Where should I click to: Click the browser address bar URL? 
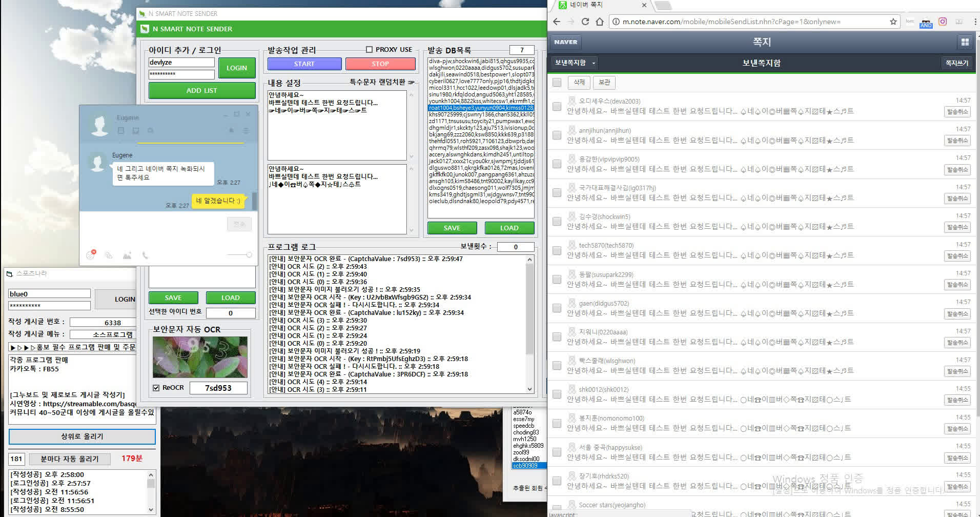[x=731, y=22]
